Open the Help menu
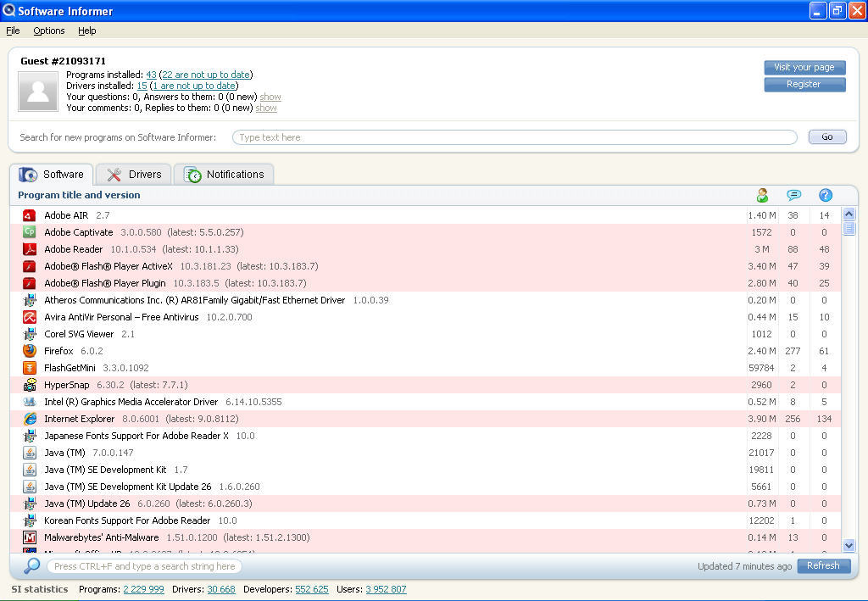Image resolution: width=868 pixels, height=601 pixels. 87,31
